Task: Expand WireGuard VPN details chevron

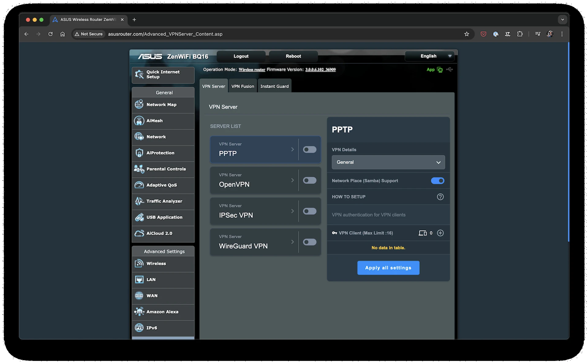Action: point(292,242)
